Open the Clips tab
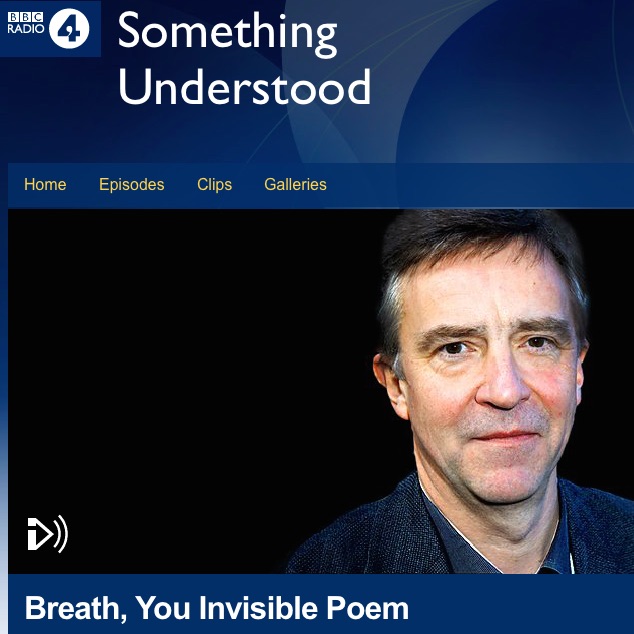 pyautogui.click(x=214, y=184)
